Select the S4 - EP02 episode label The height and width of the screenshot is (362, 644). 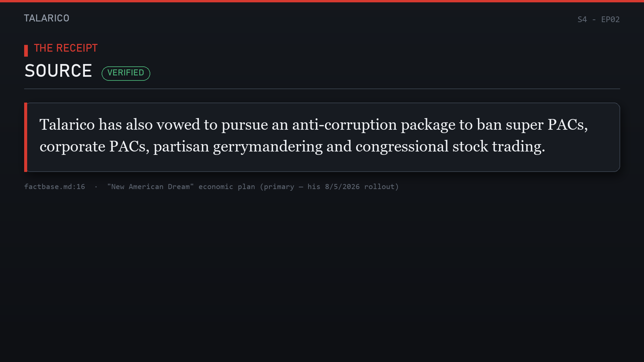coord(598,19)
